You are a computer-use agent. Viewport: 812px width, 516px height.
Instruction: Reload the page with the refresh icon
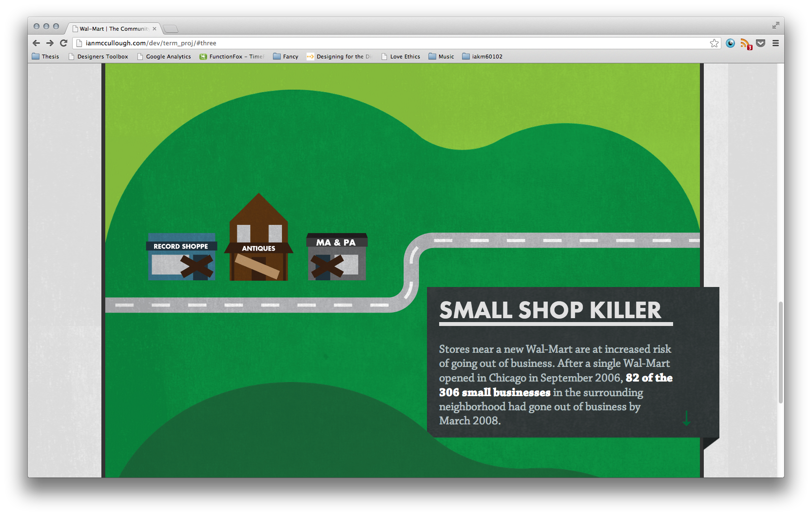(x=63, y=43)
